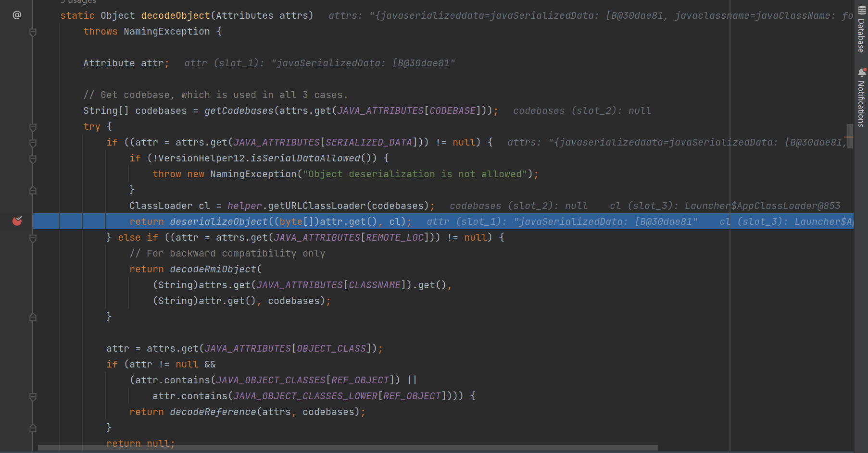868x453 pixels.
Task: Click the 'helper' field reference
Action: [x=245, y=206]
